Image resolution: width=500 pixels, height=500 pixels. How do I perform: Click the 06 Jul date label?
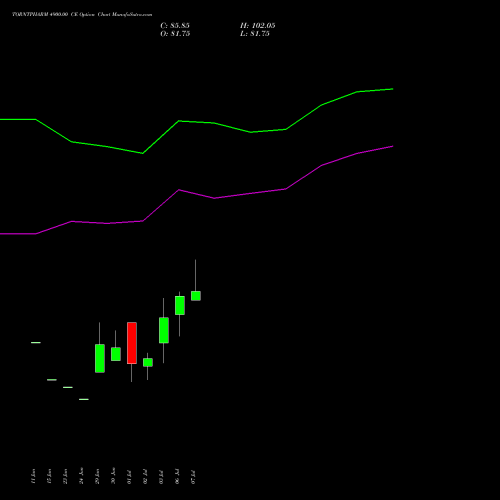coord(177,477)
